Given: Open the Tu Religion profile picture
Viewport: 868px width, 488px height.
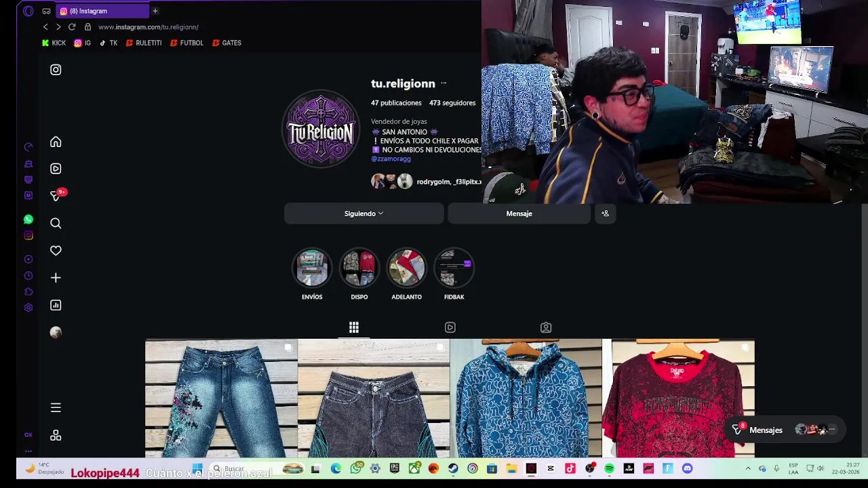Looking at the screenshot, I should pyautogui.click(x=321, y=129).
